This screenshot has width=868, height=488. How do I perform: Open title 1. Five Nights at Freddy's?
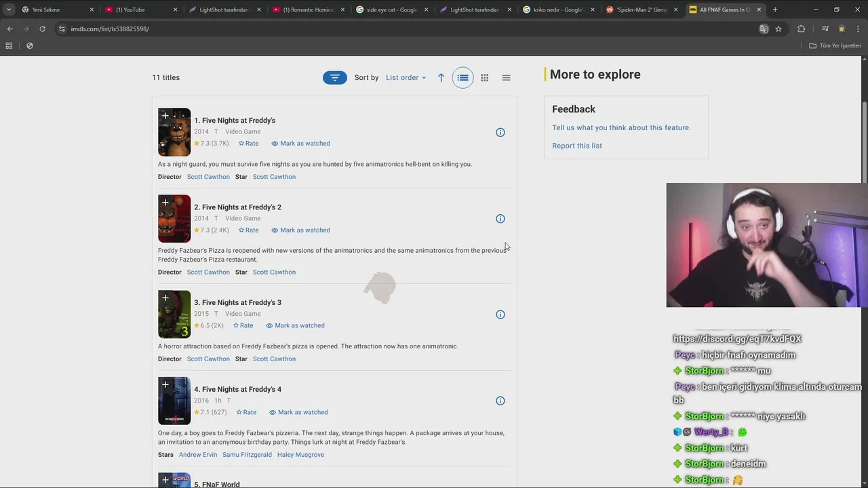tap(235, 121)
